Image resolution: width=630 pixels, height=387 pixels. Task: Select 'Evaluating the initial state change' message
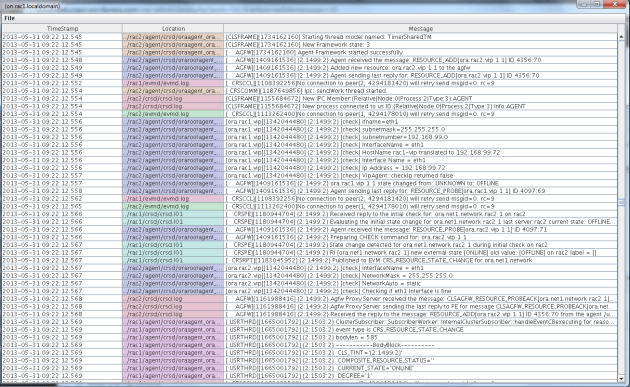coord(420,222)
